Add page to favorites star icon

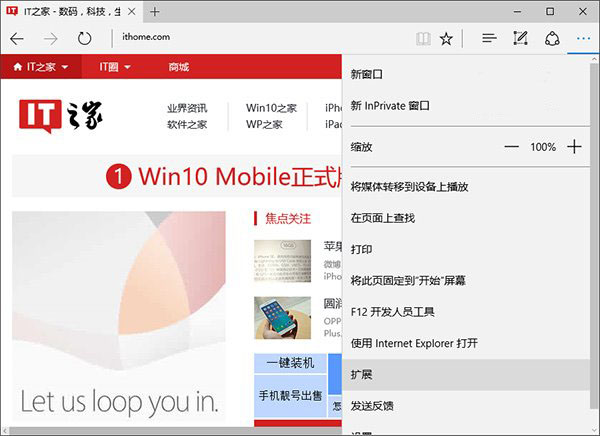point(447,38)
